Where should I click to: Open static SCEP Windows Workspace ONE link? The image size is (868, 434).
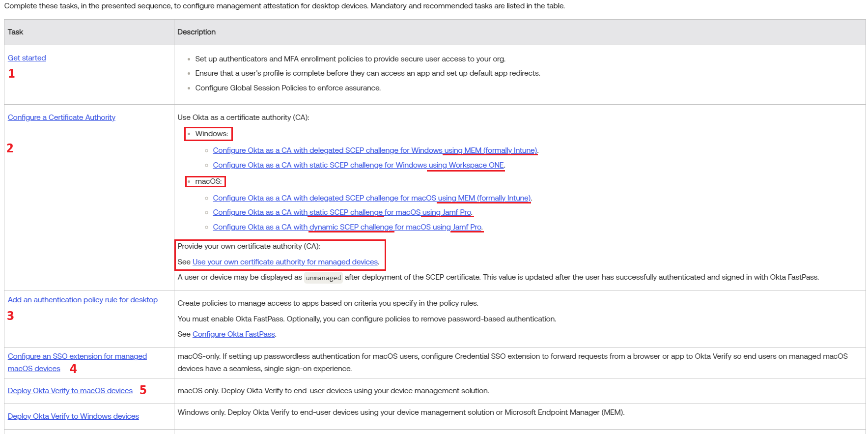pyautogui.click(x=359, y=165)
